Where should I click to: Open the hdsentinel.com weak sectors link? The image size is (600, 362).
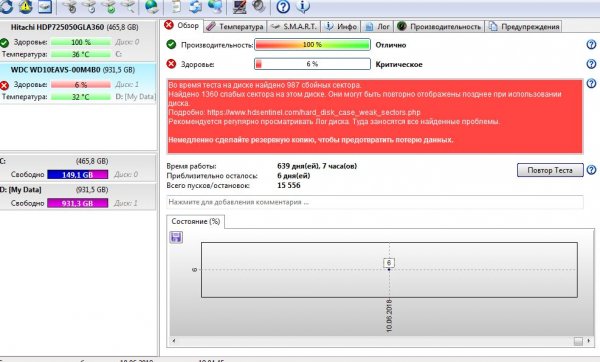click(314, 113)
